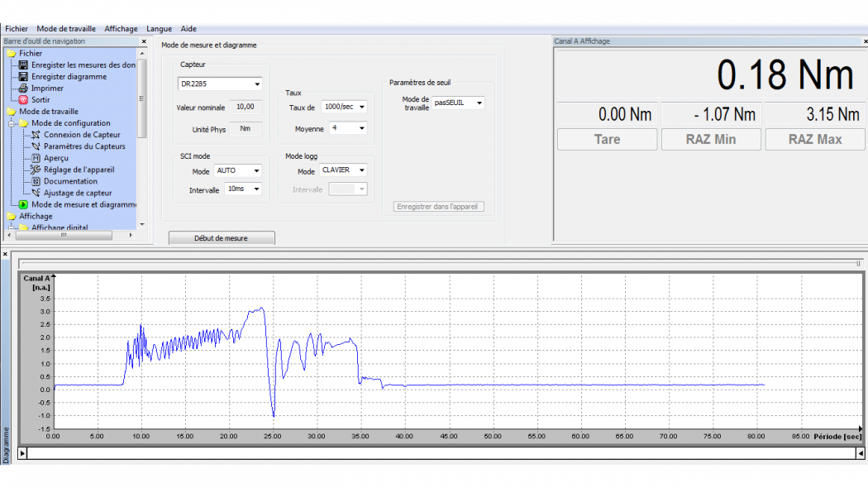
Task: Click the red Sortir power icon
Action: [23, 100]
